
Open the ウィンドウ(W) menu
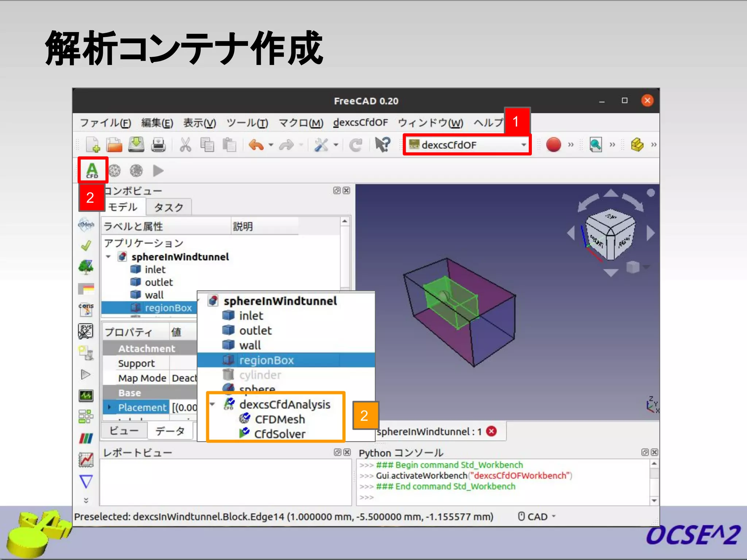[430, 123]
